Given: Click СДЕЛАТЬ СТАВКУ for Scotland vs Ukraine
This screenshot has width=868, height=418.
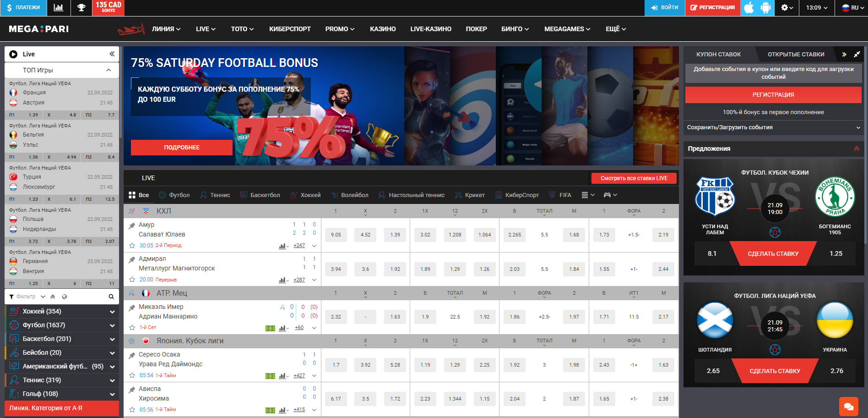Looking at the screenshot, I should [x=775, y=371].
